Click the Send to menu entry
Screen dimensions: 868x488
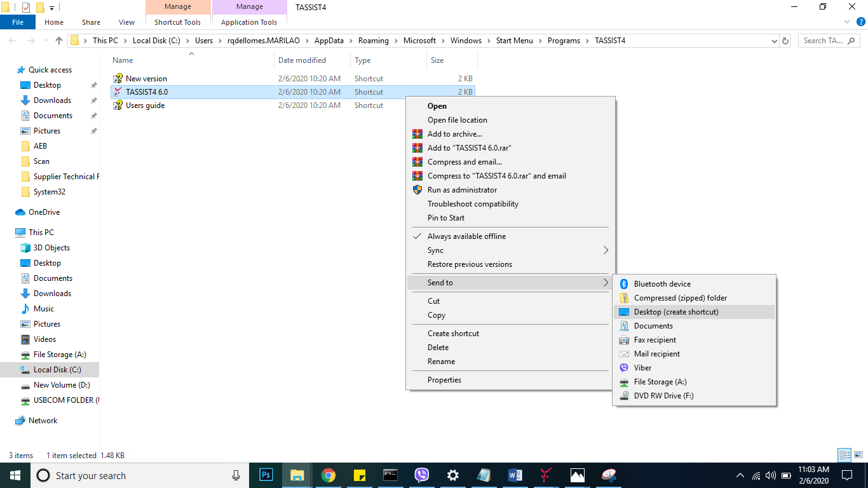pyautogui.click(x=510, y=283)
